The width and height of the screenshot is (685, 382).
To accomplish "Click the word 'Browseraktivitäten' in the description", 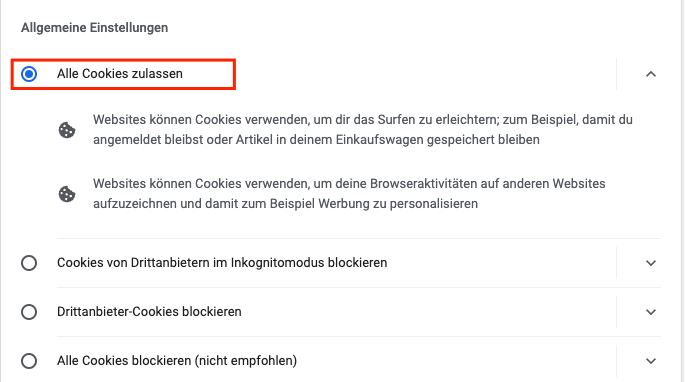I will click(x=423, y=184).
